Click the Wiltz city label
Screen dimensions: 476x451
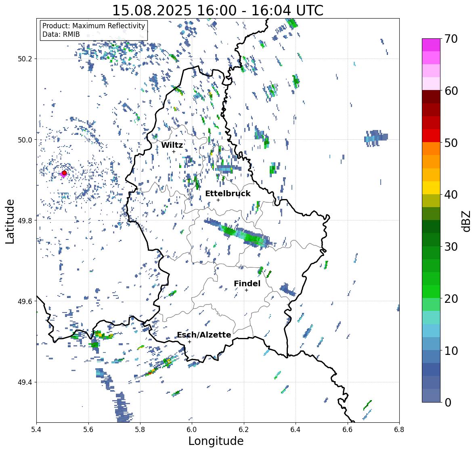(x=172, y=145)
